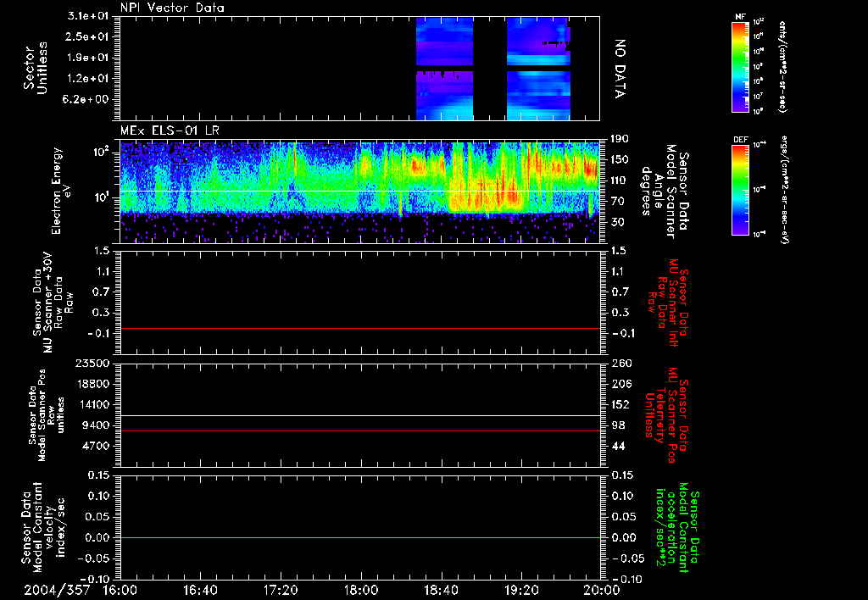Click the green line in velocity plot
This screenshot has height=600, width=868.
359,537
